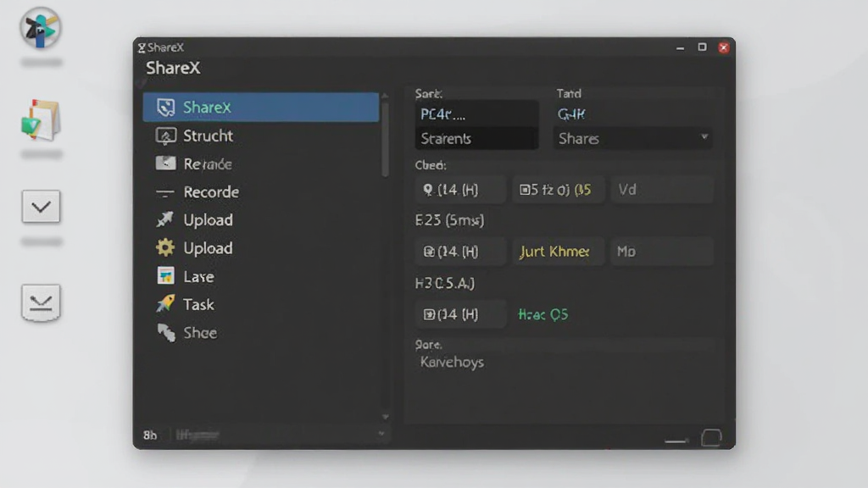Viewport: 868px width, 488px height.
Task: Click the Shee tools icon
Action: pyautogui.click(x=165, y=332)
